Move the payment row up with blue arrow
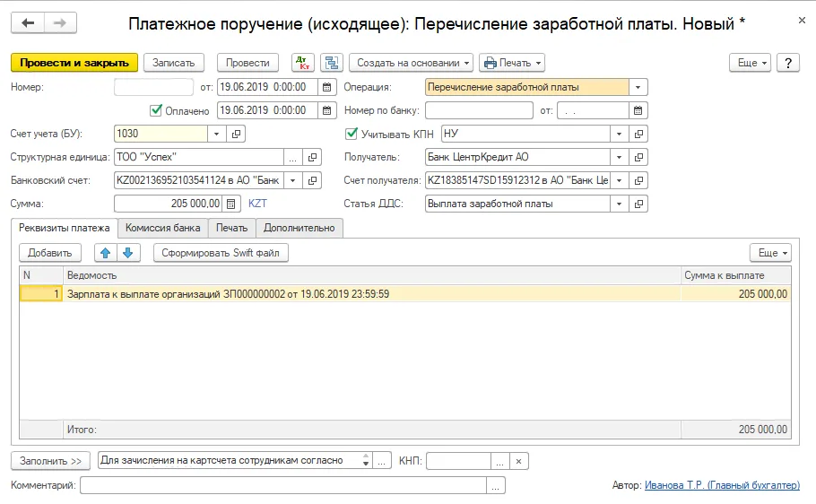 click(x=106, y=253)
